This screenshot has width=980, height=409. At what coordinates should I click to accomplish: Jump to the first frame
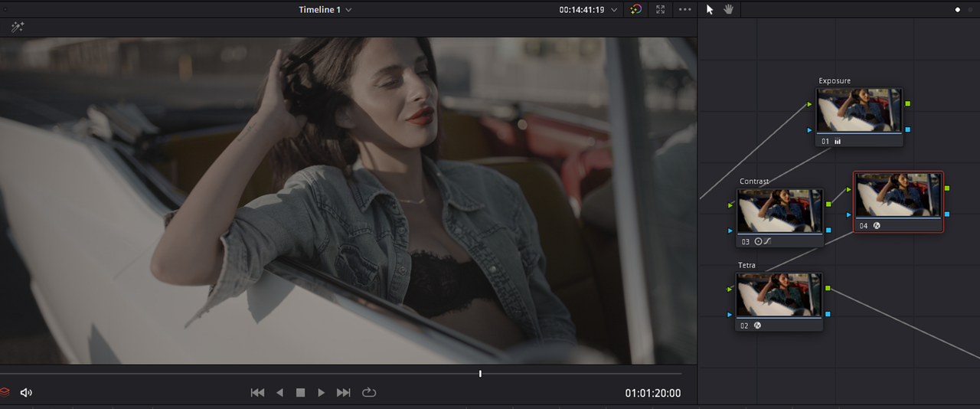coord(257,392)
